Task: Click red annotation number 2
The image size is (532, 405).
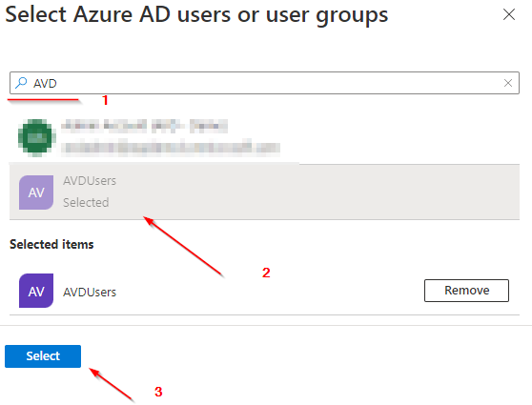Action: (266, 273)
